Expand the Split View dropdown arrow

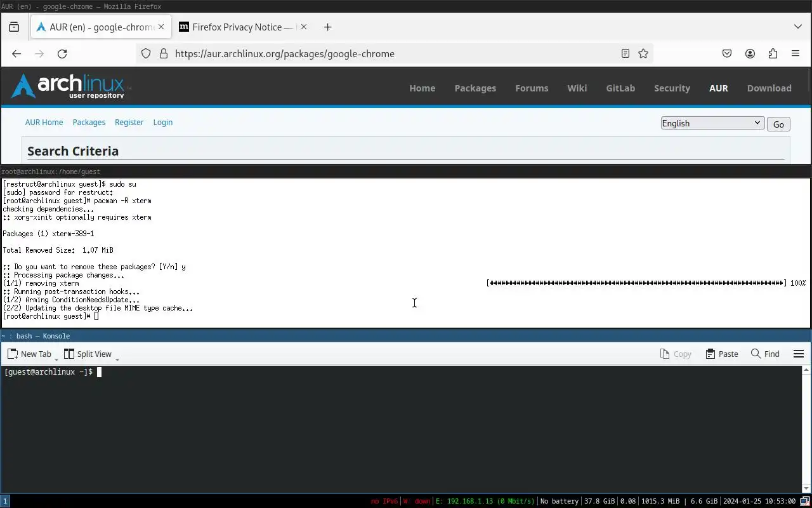pyautogui.click(x=117, y=359)
